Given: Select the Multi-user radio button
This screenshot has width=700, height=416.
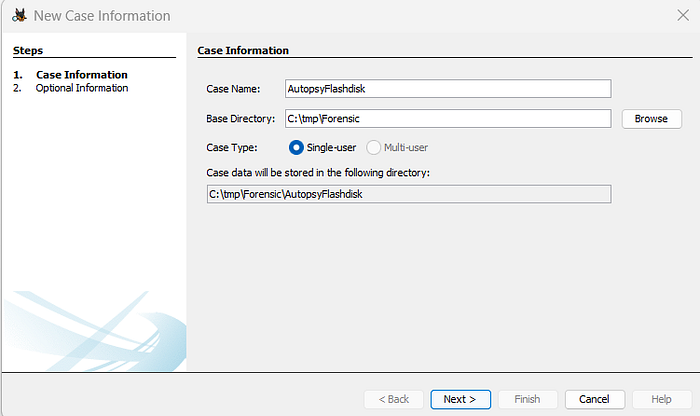Looking at the screenshot, I should [373, 147].
